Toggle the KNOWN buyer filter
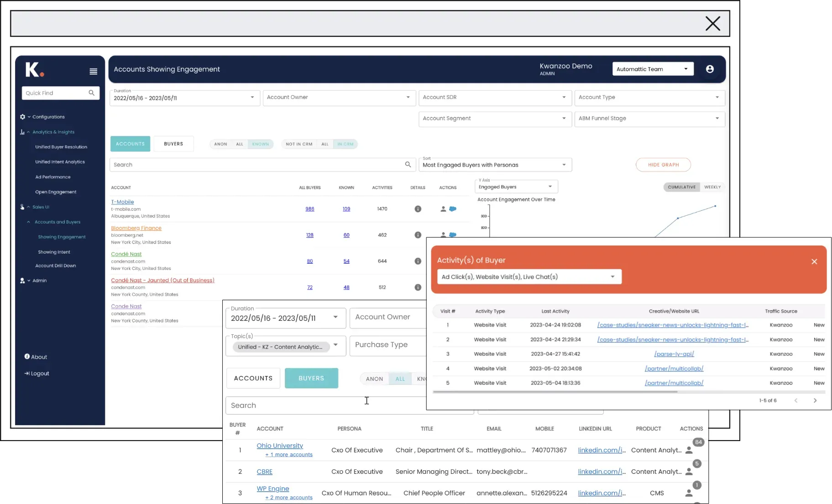Viewport: 832px width, 504px height. click(x=260, y=144)
